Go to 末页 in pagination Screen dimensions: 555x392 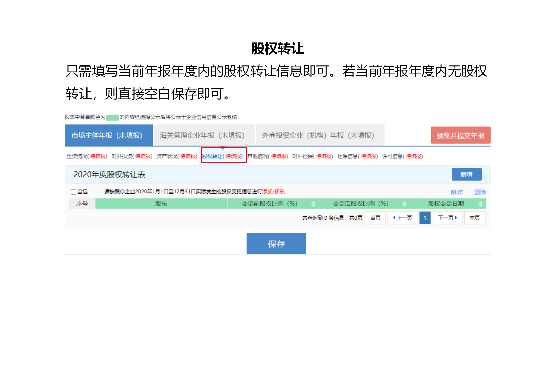(474, 218)
